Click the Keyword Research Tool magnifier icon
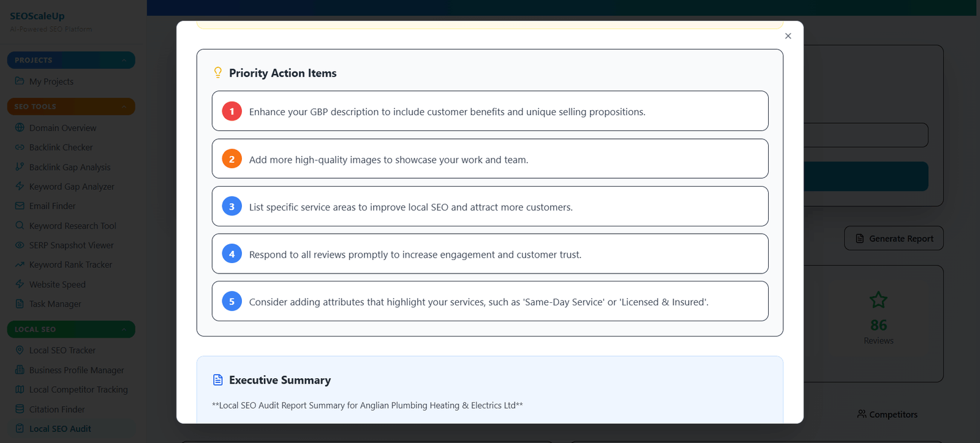 (x=20, y=225)
